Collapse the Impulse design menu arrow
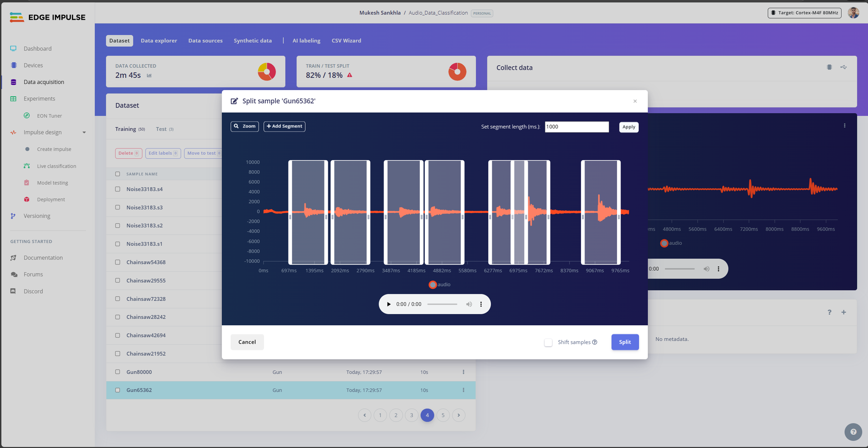 pyautogui.click(x=84, y=132)
